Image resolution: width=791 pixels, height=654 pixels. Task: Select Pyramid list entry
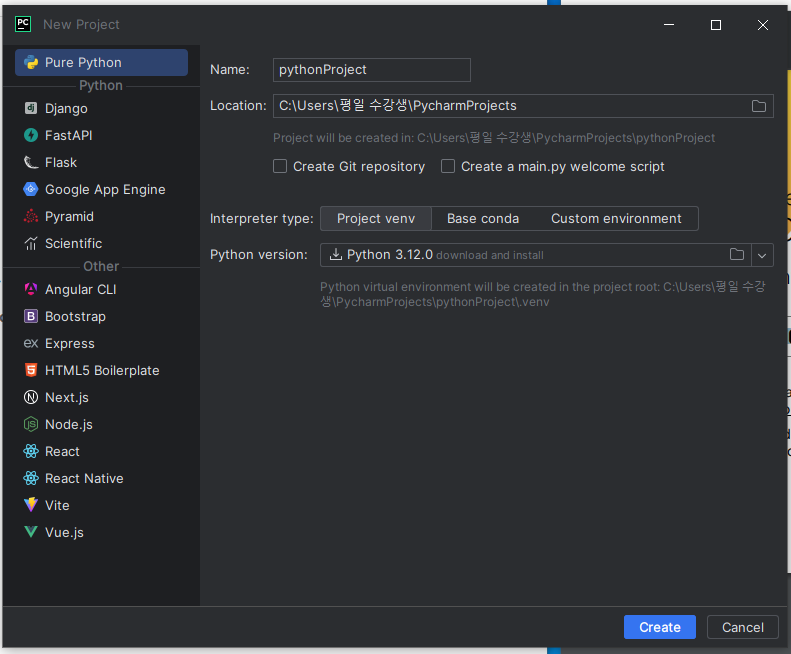pyautogui.click(x=101, y=216)
